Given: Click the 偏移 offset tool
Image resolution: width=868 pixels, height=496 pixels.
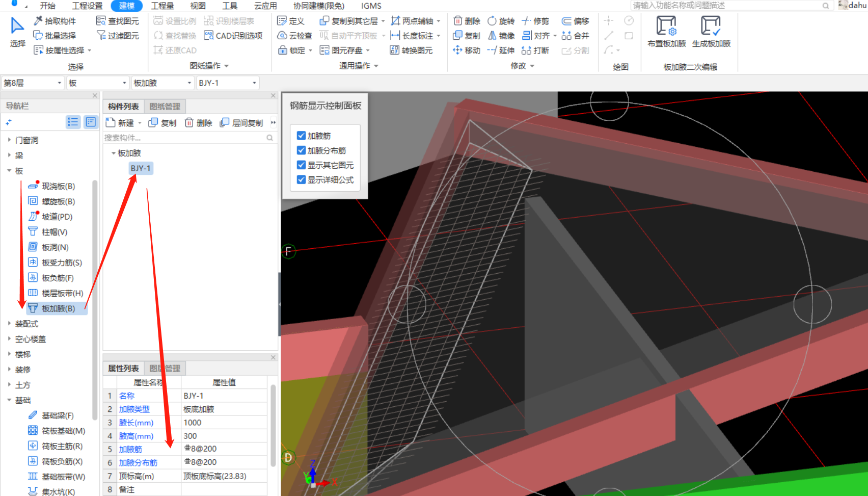Looking at the screenshot, I should [x=576, y=21].
